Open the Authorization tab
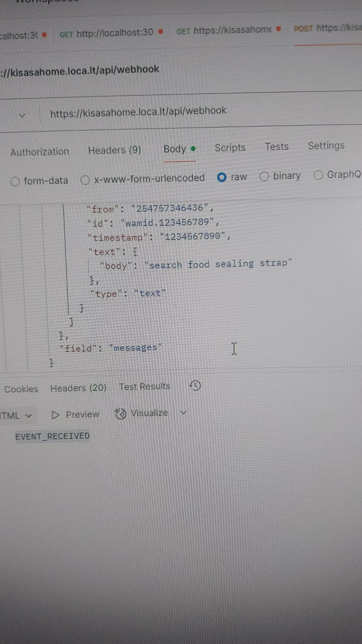Screen dimensions: 362x644 pyautogui.click(x=40, y=151)
